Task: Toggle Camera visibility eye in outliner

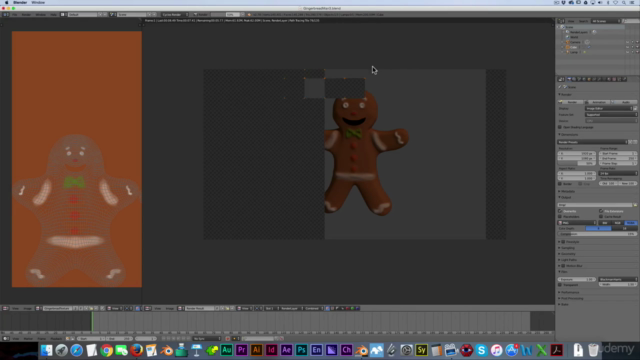Action: tap(627, 42)
